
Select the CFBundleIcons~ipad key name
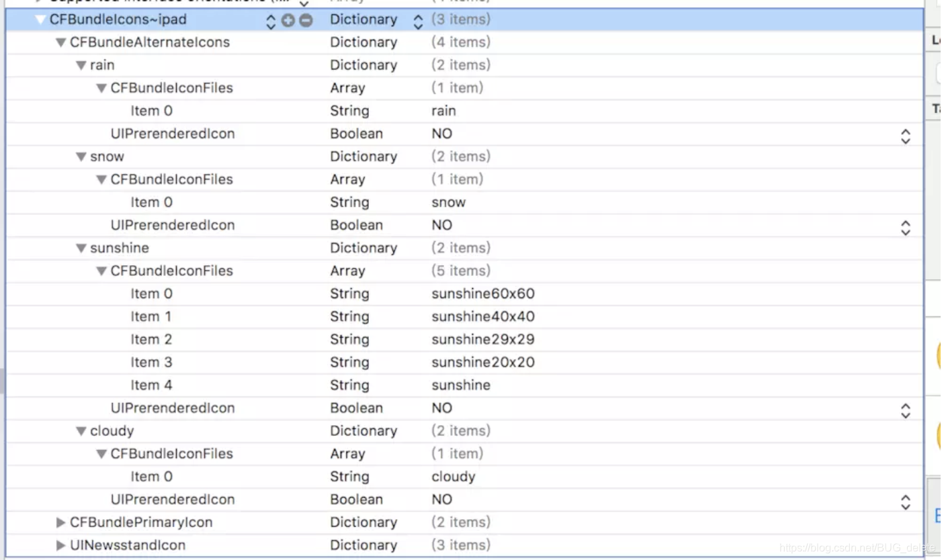[118, 19]
